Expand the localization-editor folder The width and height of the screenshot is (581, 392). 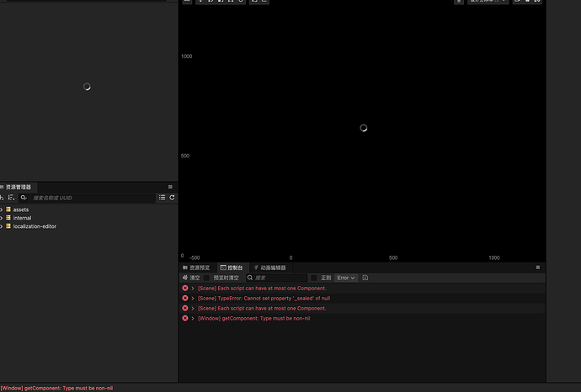coord(2,226)
